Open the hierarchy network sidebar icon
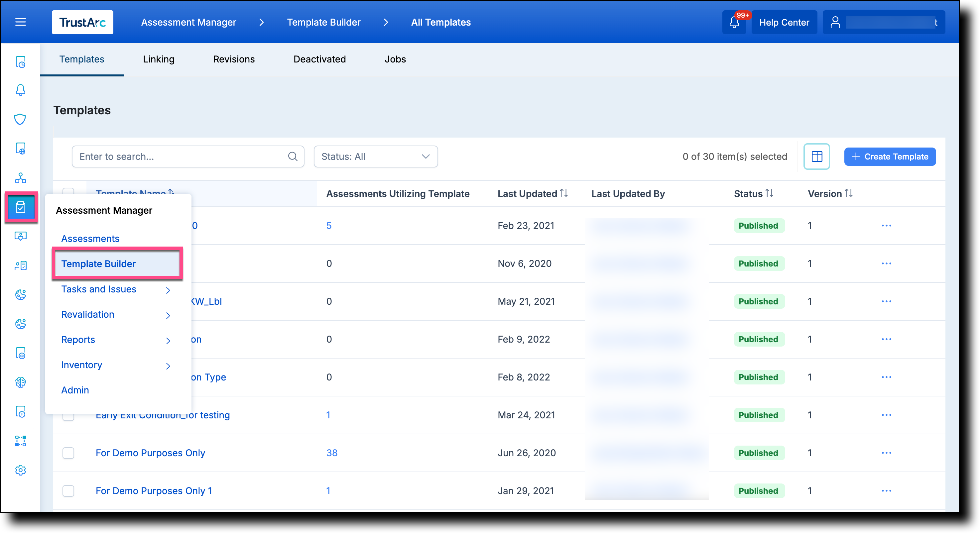Screen dimensions: 980x533 21,178
